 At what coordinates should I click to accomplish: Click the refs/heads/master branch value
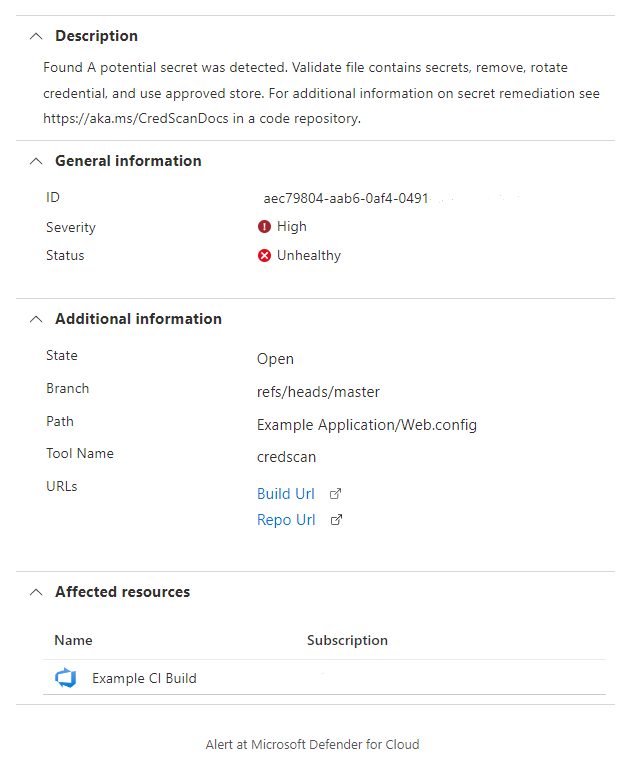[318, 392]
